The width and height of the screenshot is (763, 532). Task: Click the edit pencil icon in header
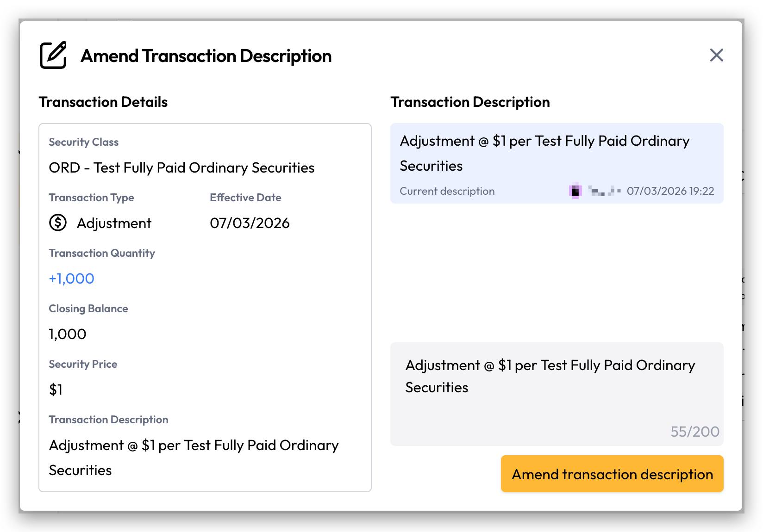(x=53, y=55)
